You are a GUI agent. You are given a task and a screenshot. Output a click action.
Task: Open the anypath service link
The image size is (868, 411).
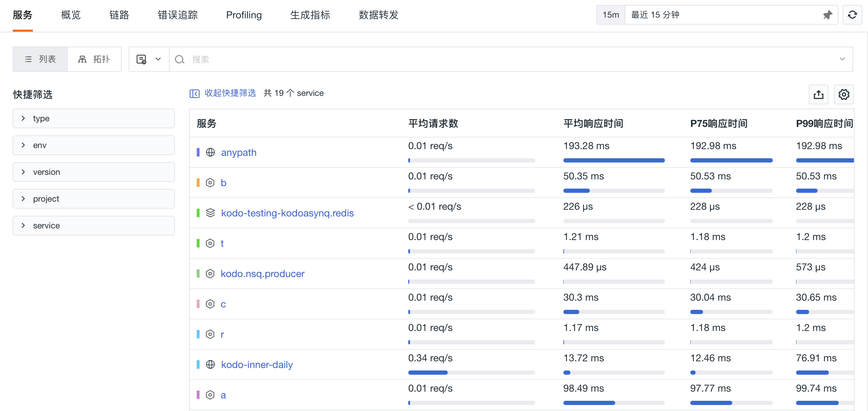click(239, 152)
